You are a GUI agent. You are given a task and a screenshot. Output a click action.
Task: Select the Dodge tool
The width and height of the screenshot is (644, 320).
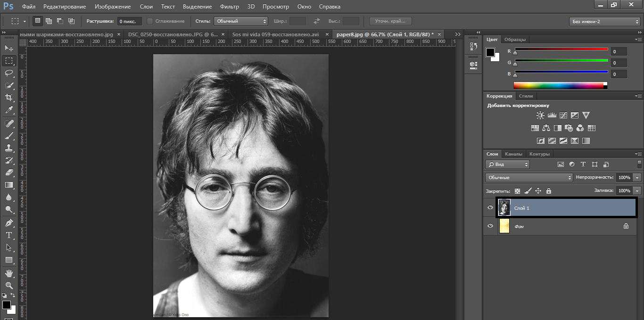pos(9,209)
